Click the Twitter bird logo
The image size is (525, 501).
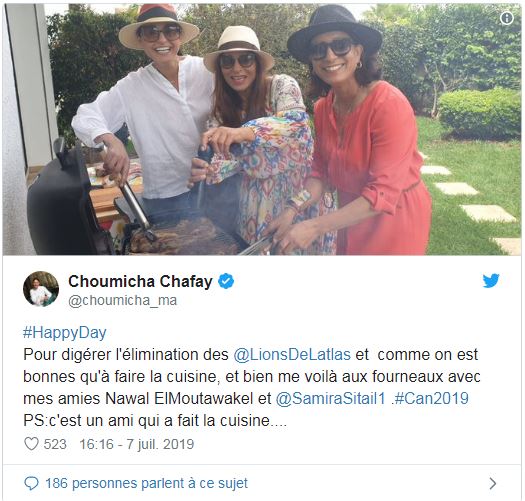(x=491, y=281)
